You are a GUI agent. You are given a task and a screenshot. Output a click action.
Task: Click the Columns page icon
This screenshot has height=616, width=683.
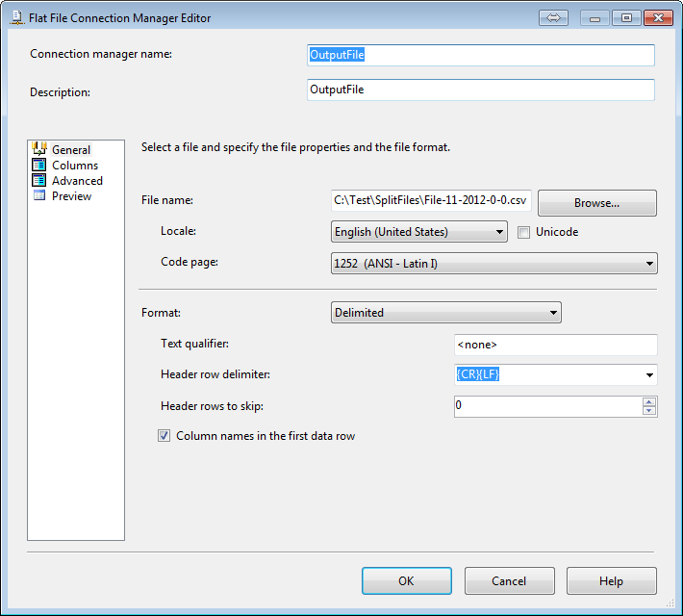[39, 165]
